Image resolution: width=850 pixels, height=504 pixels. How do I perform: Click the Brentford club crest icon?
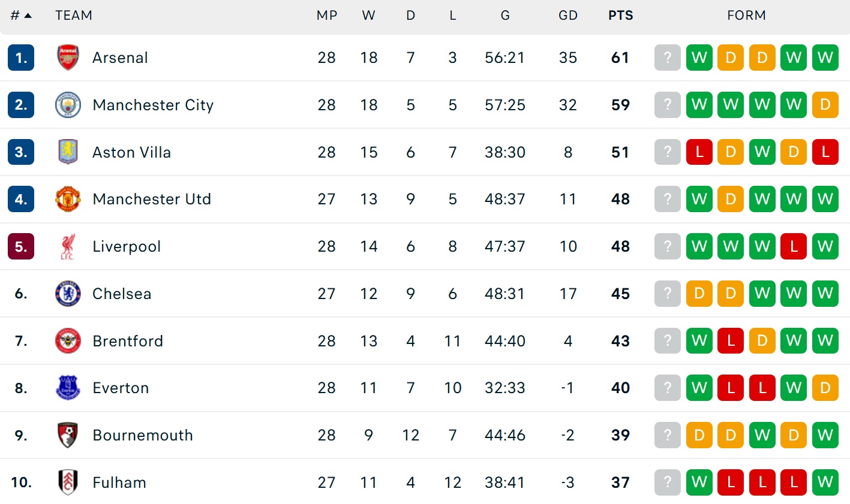pyautogui.click(x=68, y=340)
